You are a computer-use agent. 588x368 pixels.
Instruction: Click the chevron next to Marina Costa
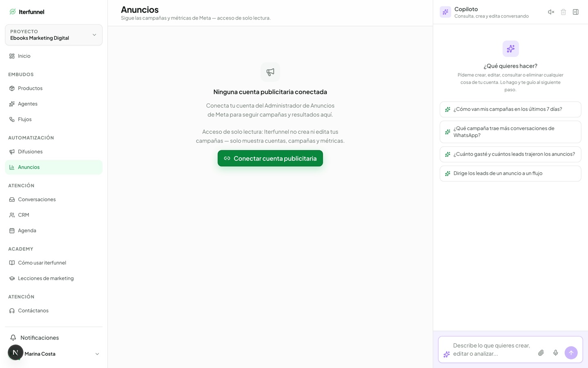[97, 354]
